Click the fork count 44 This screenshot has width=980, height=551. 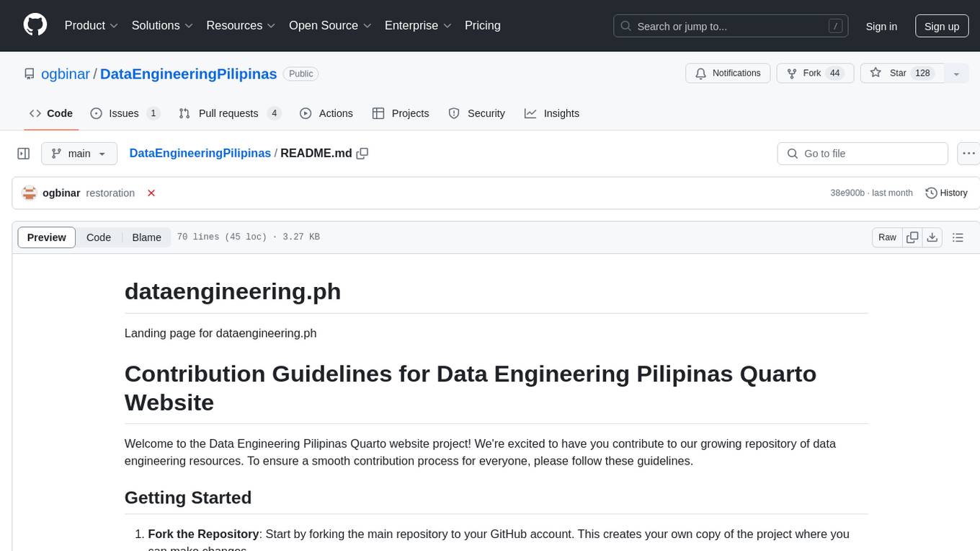(x=834, y=73)
